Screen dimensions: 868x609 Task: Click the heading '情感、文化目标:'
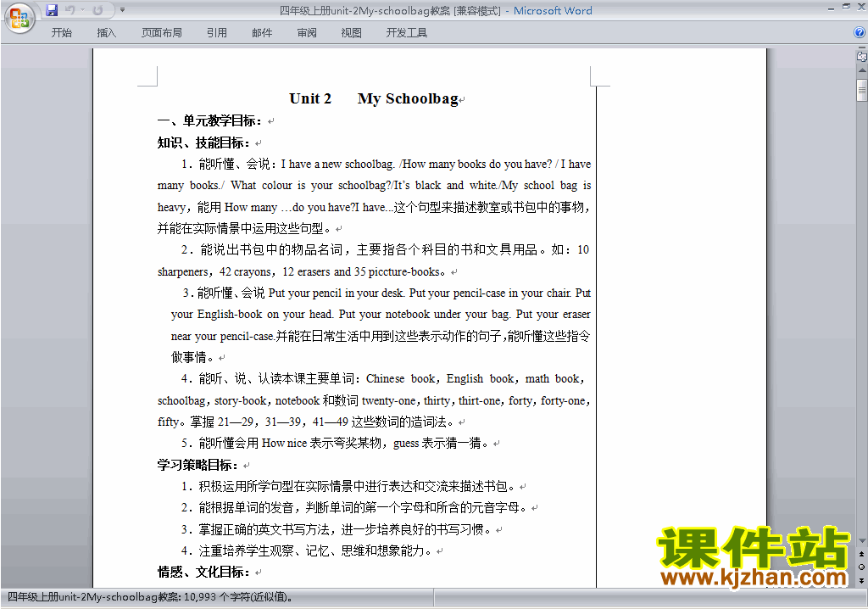(203, 572)
